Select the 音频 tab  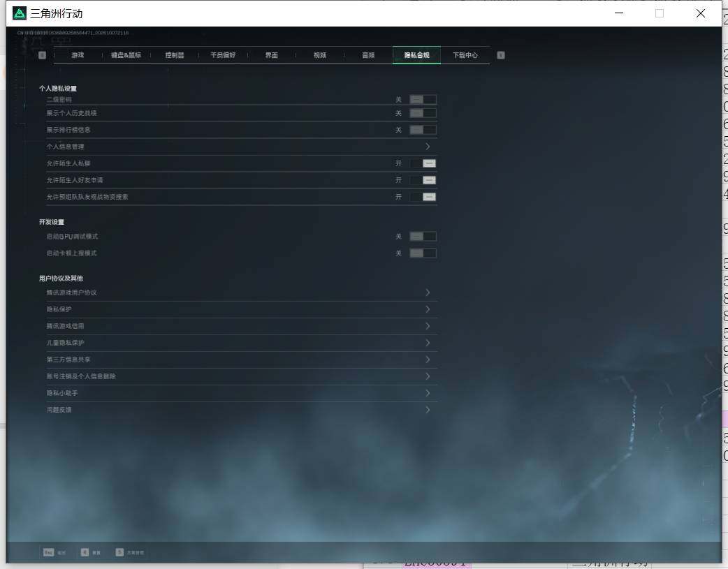coord(368,55)
